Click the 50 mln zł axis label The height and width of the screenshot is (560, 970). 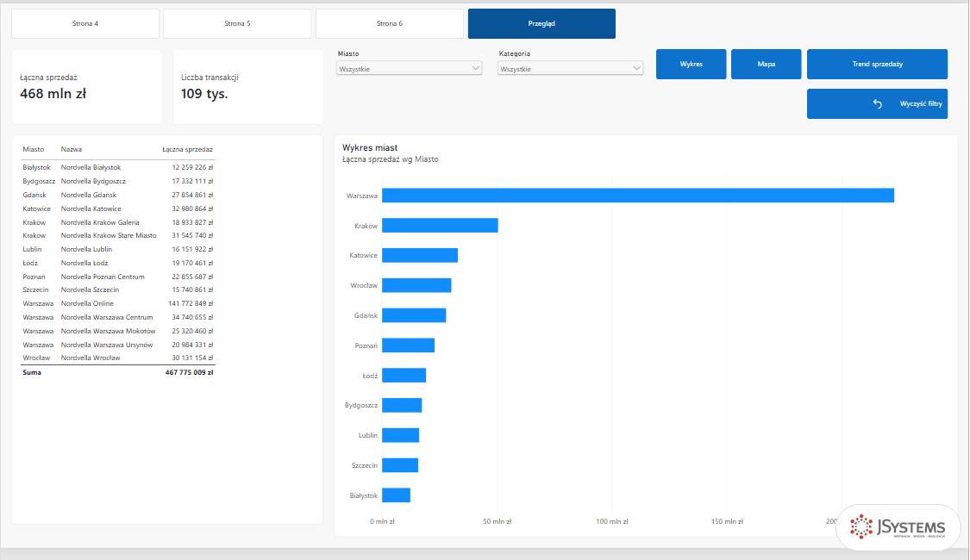pos(498,522)
